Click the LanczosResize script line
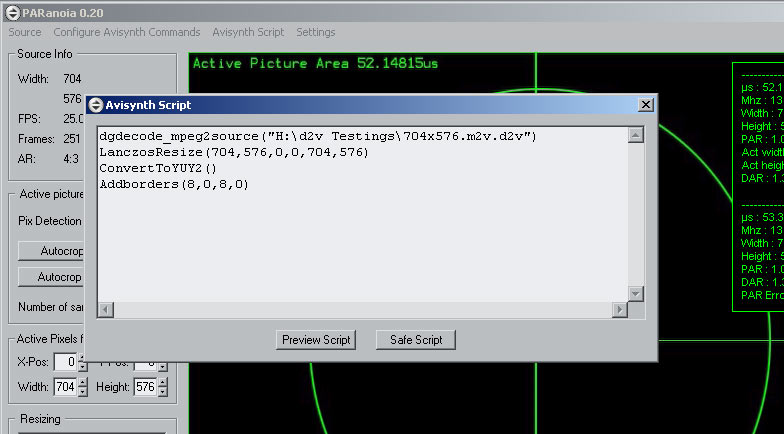784x434 pixels. pos(234,152)
